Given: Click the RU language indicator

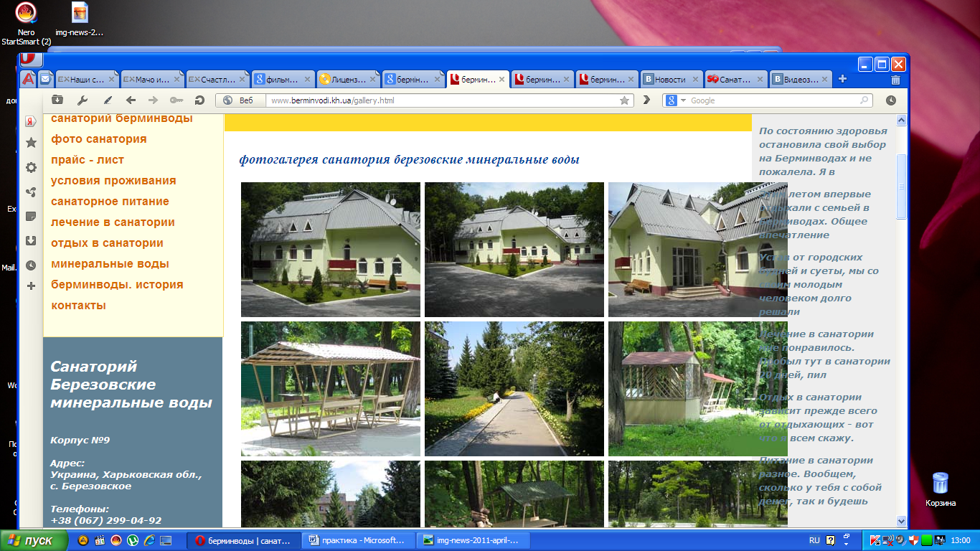Looking at the screenshot, I should tap(814, 540).
